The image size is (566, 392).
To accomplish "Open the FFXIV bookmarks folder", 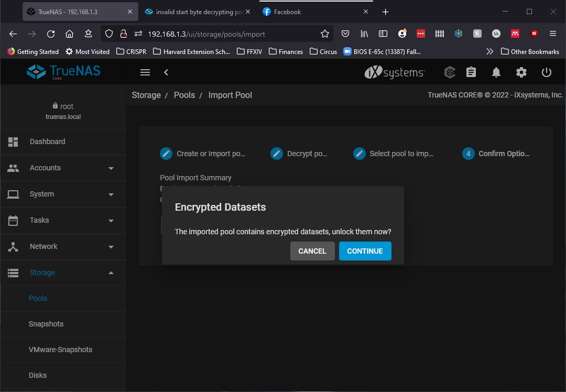I will tap(249, 51).
